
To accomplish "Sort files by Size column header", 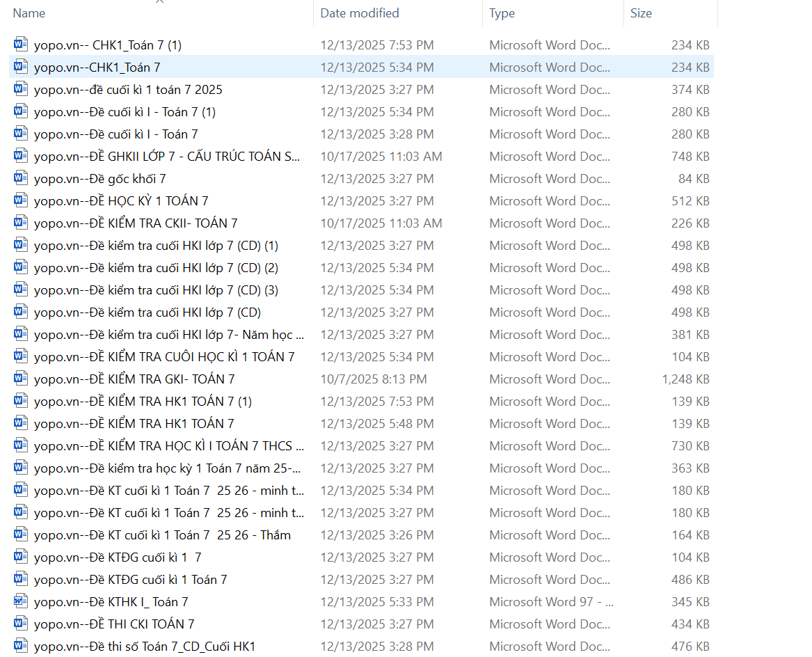I will tap(641, 13).
